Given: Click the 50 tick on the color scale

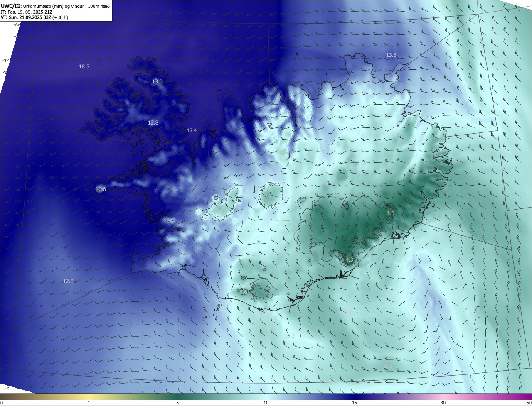Looking at the screenshot, I should point(529,403).
